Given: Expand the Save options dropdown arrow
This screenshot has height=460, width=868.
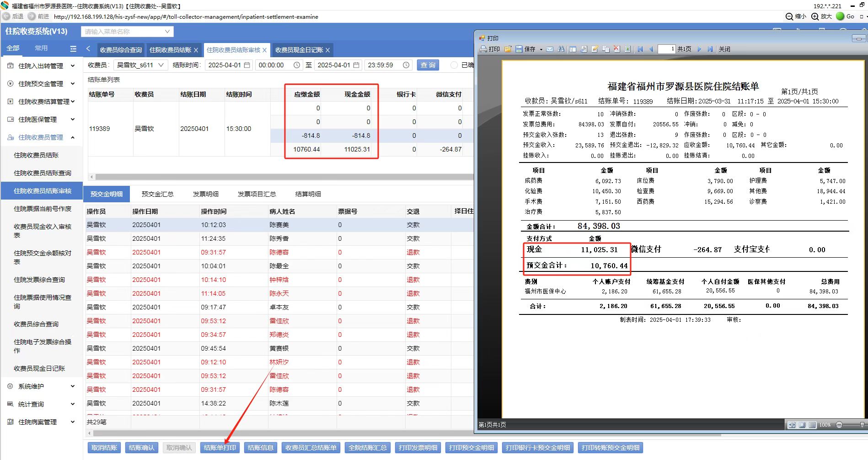Looking at the screenshot, I should [541, 49].
